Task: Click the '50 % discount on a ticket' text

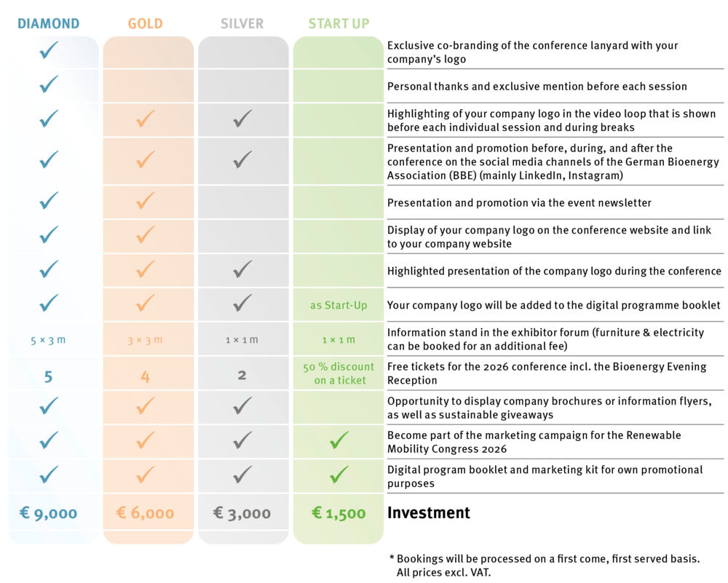Action: pyautogui.click(x=339, y=373)
